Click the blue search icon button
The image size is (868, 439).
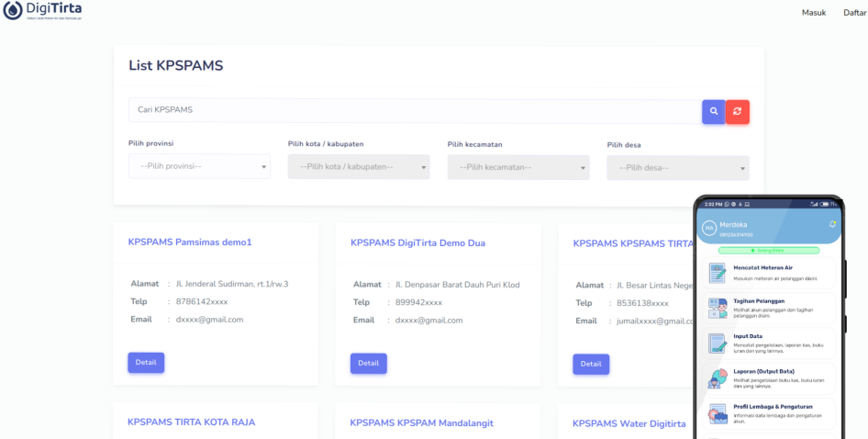(713, 111)
